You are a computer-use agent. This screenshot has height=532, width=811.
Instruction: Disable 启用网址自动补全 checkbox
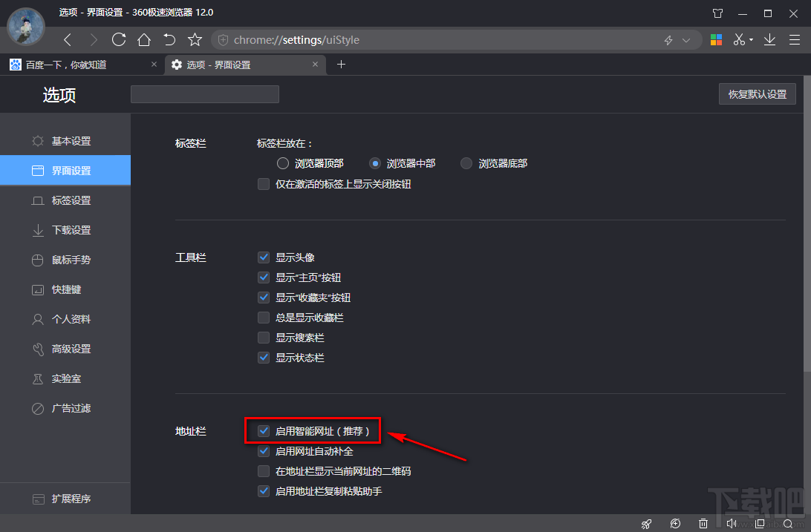264,451
